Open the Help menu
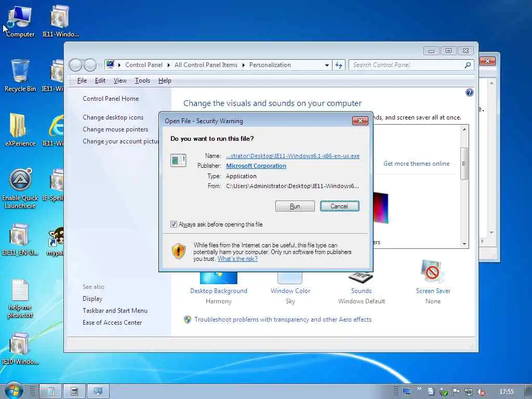This screenshot has height=399, width=532. [x=165, y=81]
